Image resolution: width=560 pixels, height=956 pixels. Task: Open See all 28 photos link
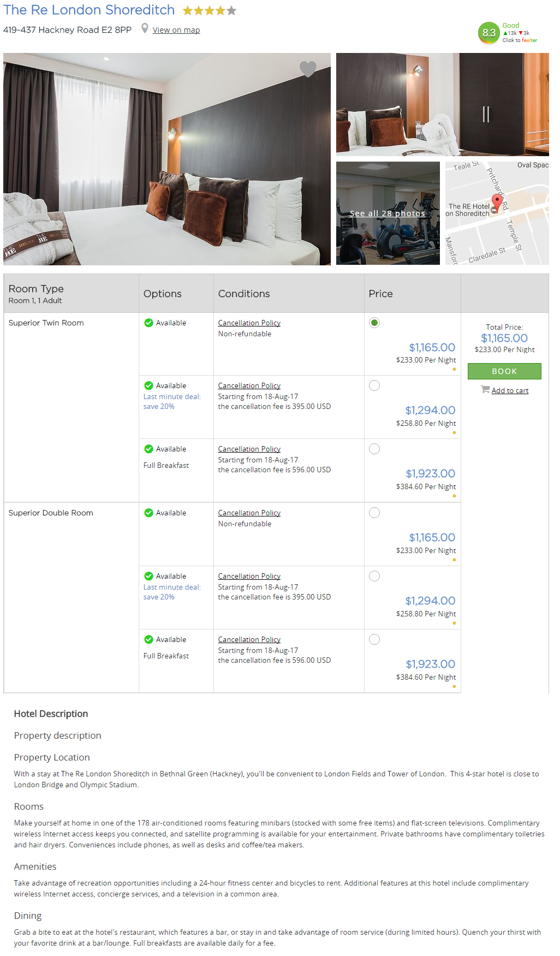tap(388, 213)
